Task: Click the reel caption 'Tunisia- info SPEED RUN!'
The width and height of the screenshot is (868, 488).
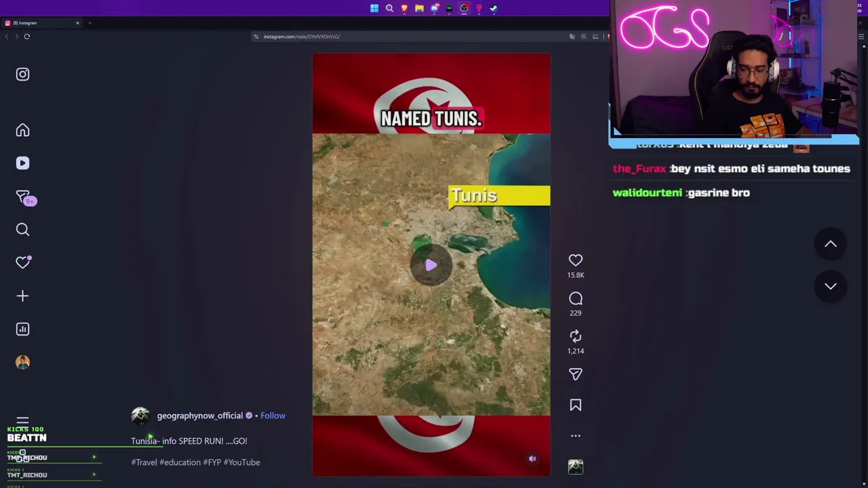Action: click(x=189, y=441)
